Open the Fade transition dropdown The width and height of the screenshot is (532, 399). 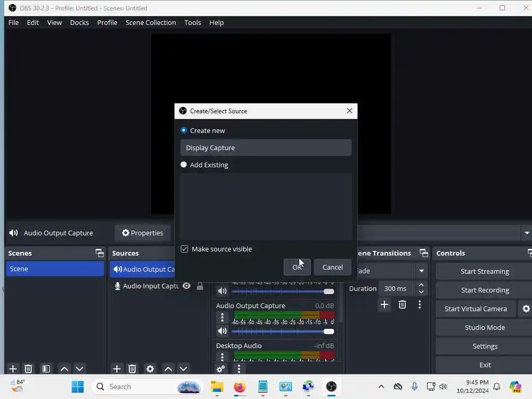422,271
